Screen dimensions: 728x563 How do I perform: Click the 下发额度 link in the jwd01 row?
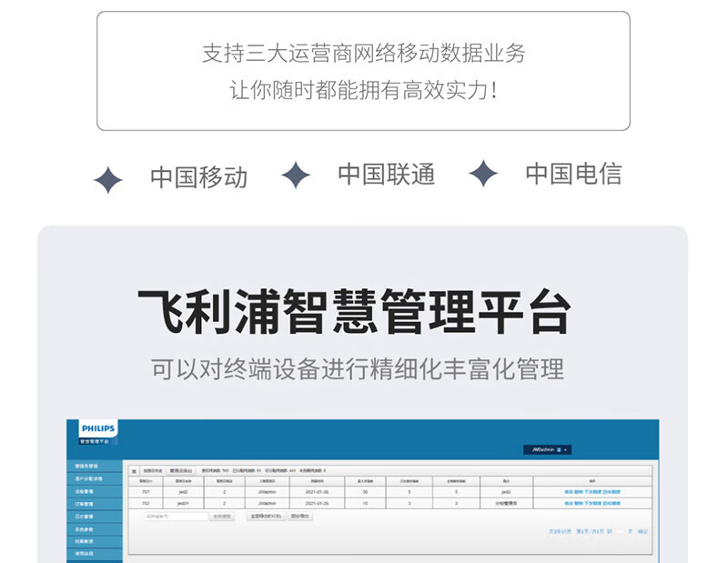[593, 503]
